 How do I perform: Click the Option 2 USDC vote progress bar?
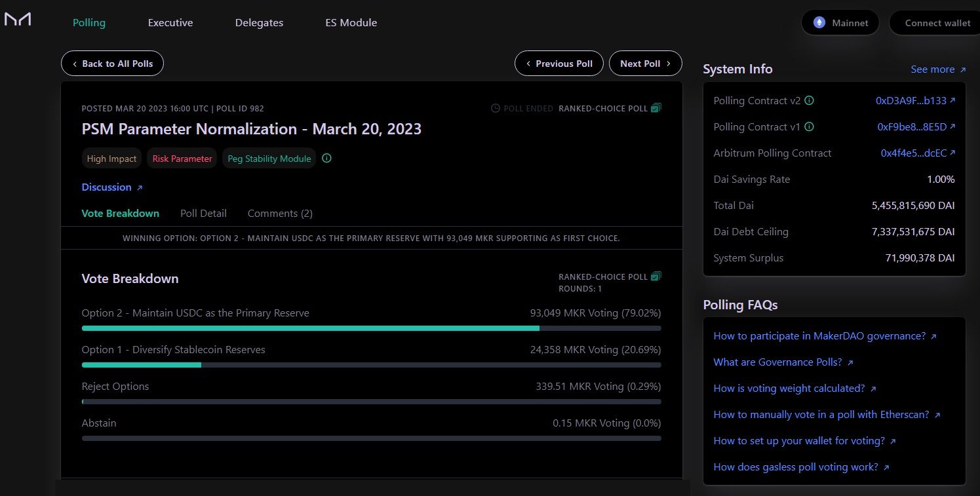[371, 328]
